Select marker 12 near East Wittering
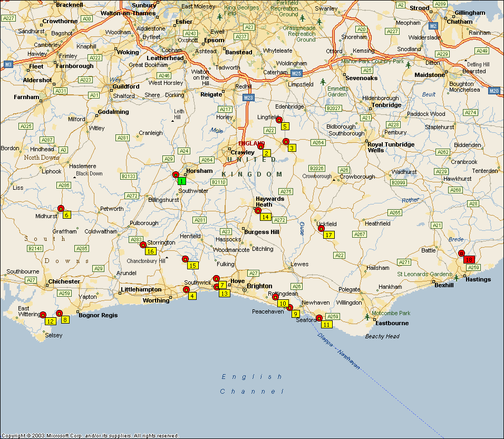This screenshot has height=439, width=504. (50, 321)
